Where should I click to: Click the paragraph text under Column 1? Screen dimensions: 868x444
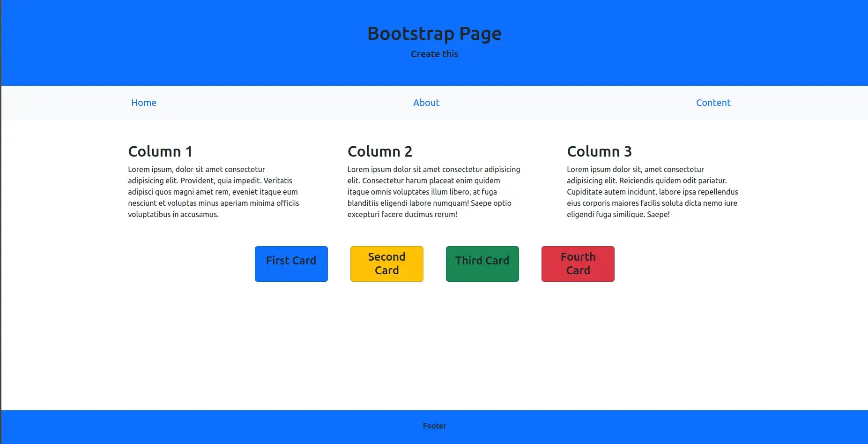(213, 192)
